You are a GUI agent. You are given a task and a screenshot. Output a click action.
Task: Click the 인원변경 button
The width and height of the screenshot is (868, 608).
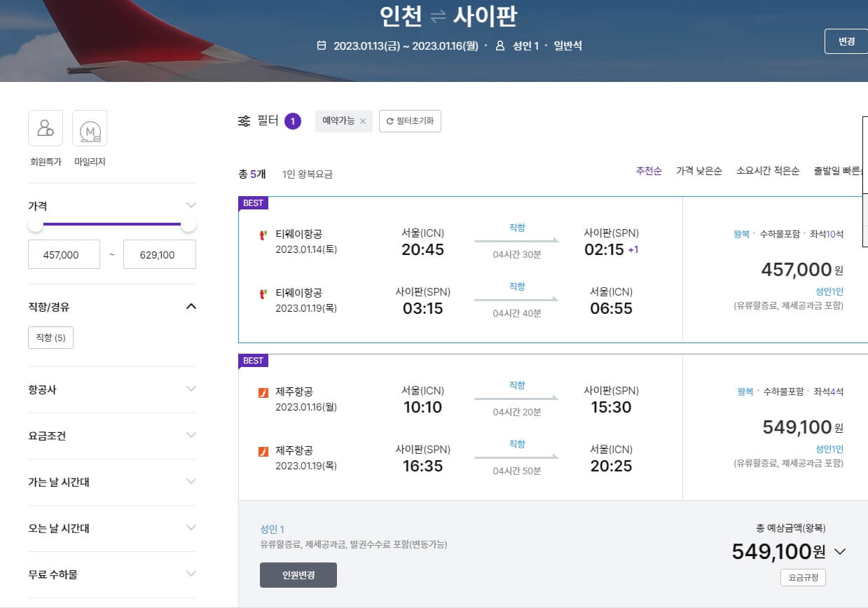coord(298,575)
